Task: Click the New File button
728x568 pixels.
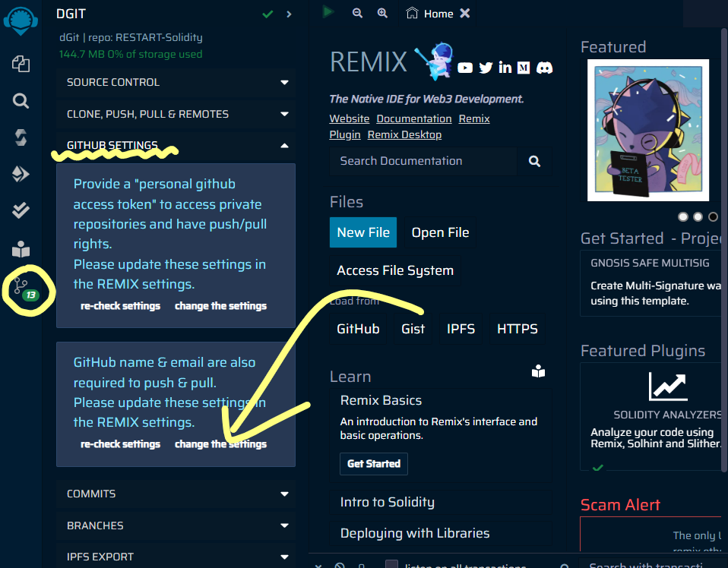Action: [x=363, y=232]
